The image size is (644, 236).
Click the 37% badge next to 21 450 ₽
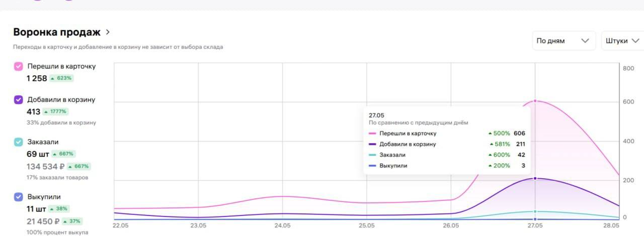[72, 221]
